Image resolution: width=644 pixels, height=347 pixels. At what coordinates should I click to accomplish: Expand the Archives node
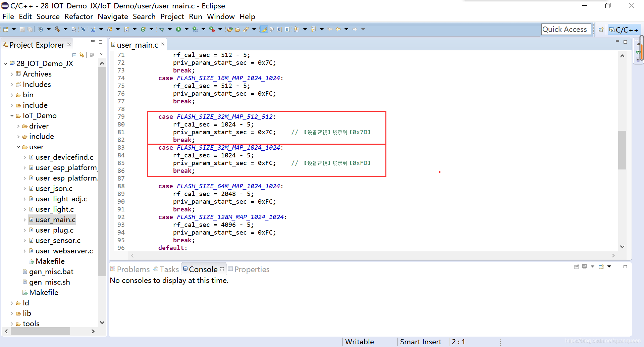click(x=12, y=74)
